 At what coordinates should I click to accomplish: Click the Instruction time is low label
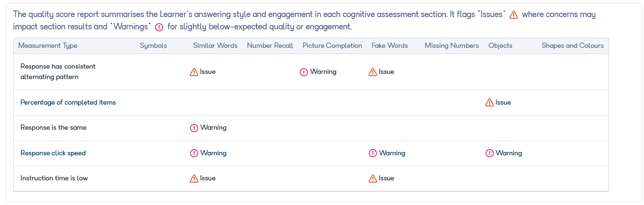pos(54,178)
